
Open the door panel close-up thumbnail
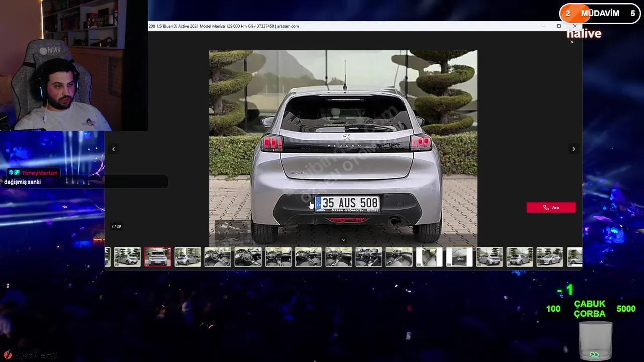click(459, 257)
